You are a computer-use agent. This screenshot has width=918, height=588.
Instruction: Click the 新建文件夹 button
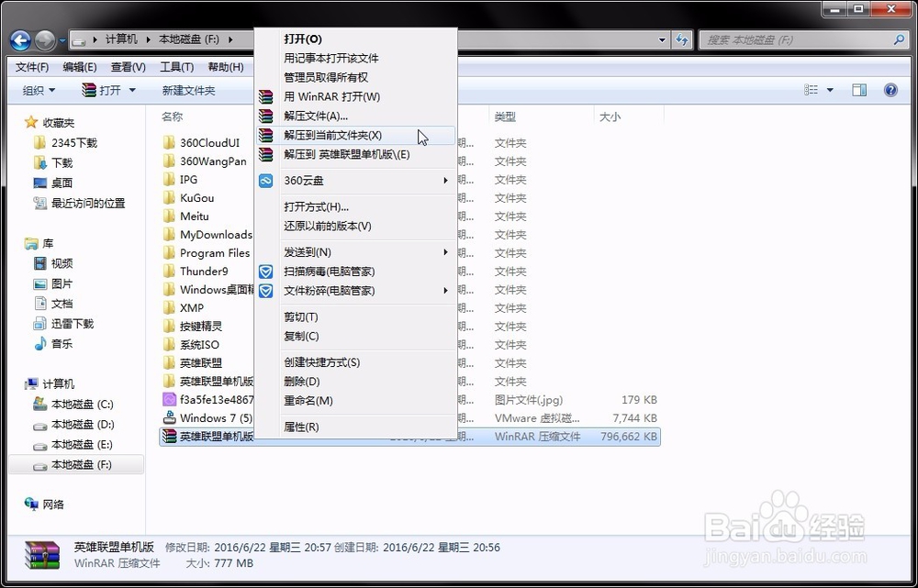click(188, 90)
